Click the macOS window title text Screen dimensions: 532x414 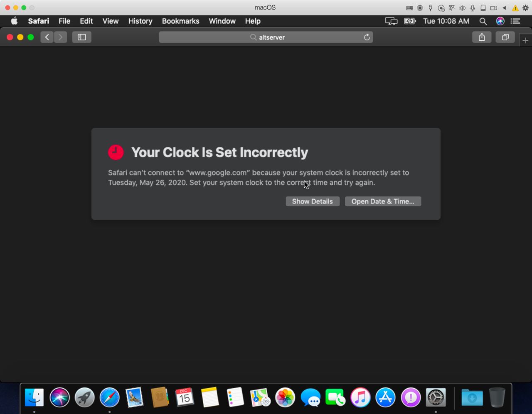click(x=265, y=8)
